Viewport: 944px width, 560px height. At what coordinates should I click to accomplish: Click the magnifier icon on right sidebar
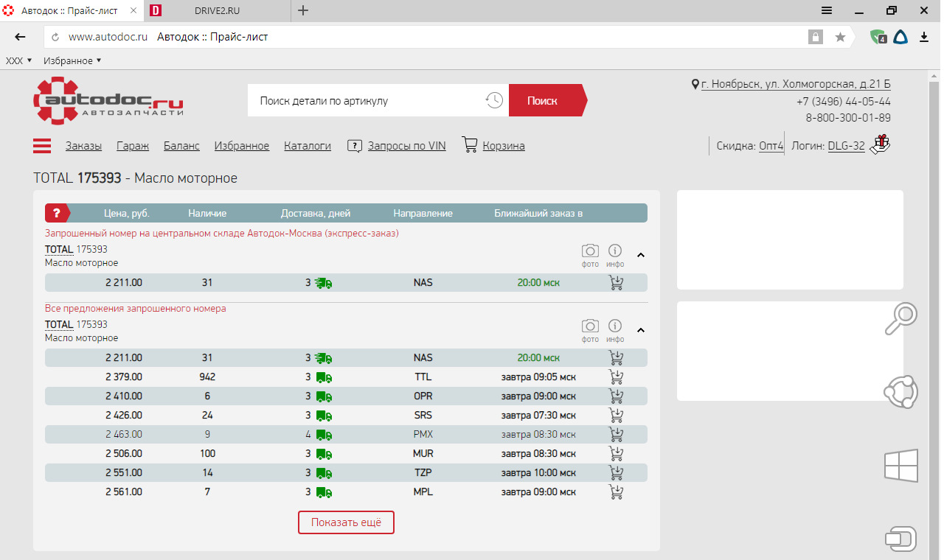coord(901,318)
